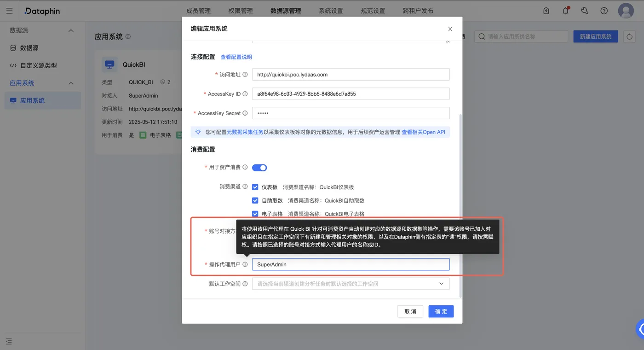Screen dimensions: 644x350
Task: Click the info icon beside the 应用系统 page title
Action: (x=128, y=36)
